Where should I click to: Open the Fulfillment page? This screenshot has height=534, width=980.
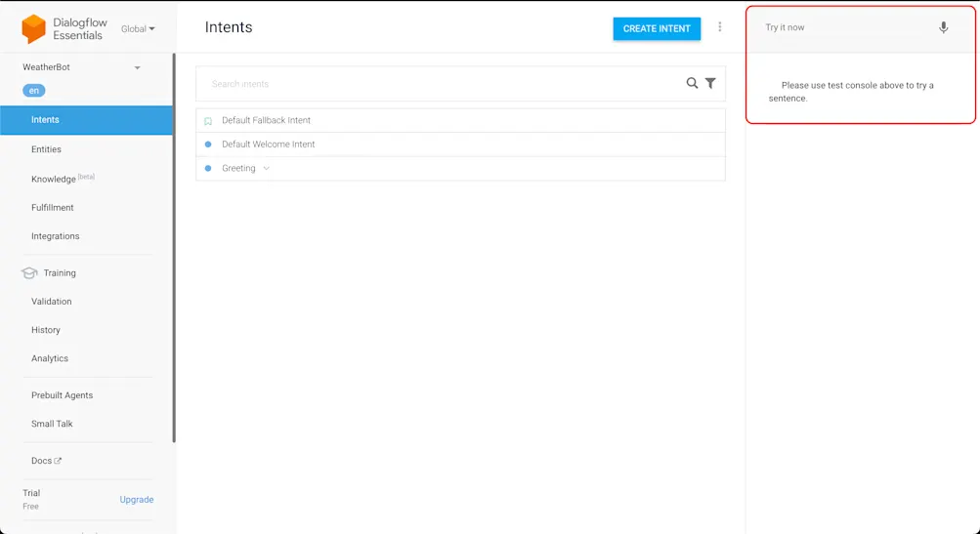coord(53,207)
